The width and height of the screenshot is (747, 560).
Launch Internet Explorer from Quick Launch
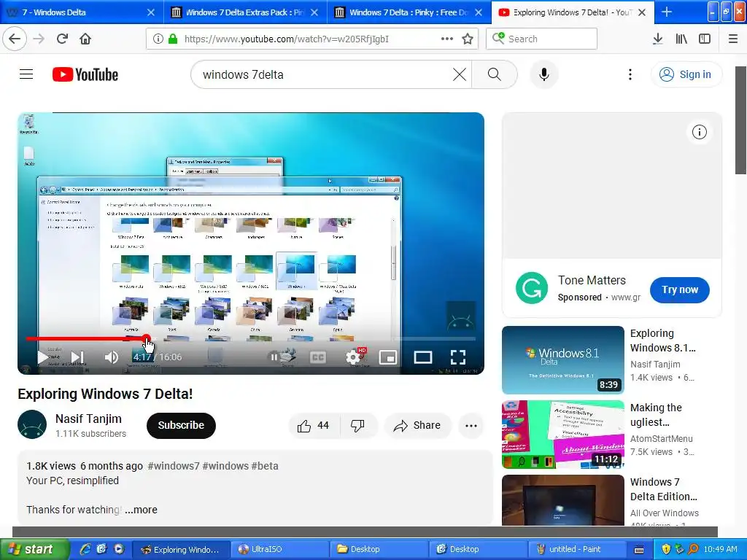(86, 548)
